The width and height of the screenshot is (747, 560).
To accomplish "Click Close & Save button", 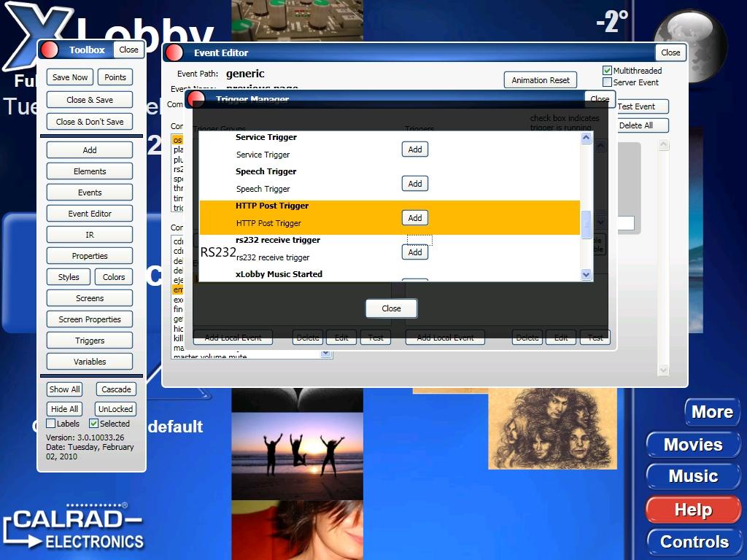I will [x=90, y=99].
